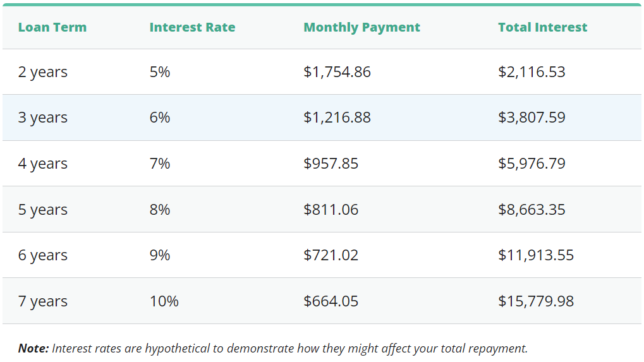The width and height of the screenshot is (644, 362).
Task: Click the $8,663.35 total interest value
Action: tap(532, 210)
